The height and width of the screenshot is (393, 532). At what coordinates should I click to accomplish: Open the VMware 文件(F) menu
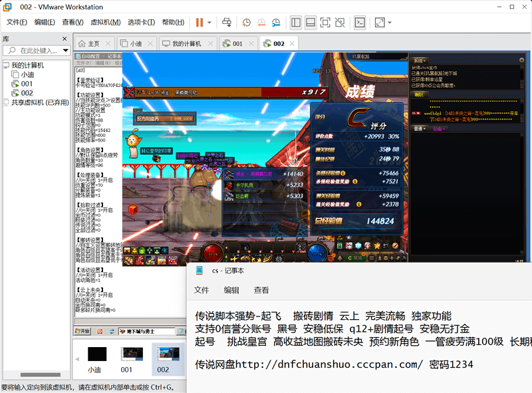click(x=17, y=23)
